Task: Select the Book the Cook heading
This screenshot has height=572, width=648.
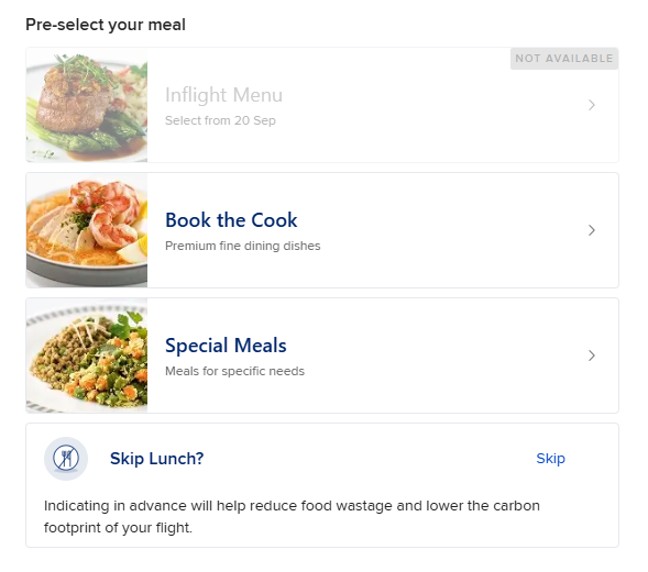Action: 231,221
